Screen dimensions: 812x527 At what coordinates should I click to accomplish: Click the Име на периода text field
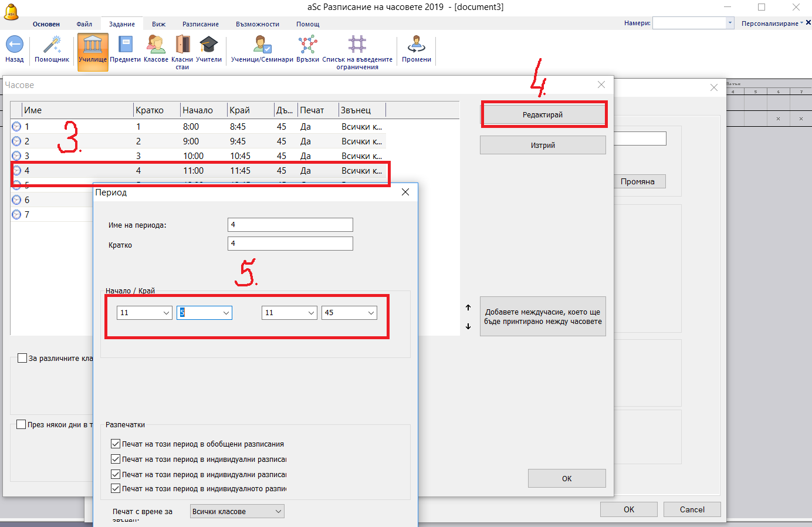pyautogui.click(x=290, y=225)
